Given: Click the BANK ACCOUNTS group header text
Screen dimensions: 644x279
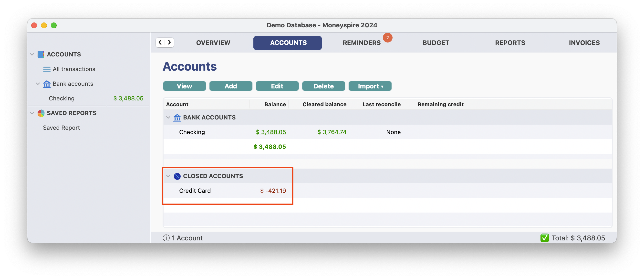Looking at the screenshot, I should 209,117.
